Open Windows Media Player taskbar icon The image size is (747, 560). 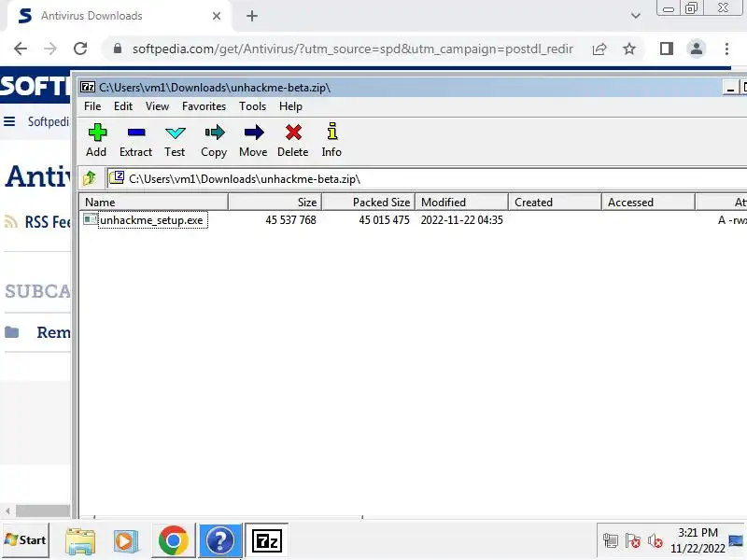[x=126, y=541]
